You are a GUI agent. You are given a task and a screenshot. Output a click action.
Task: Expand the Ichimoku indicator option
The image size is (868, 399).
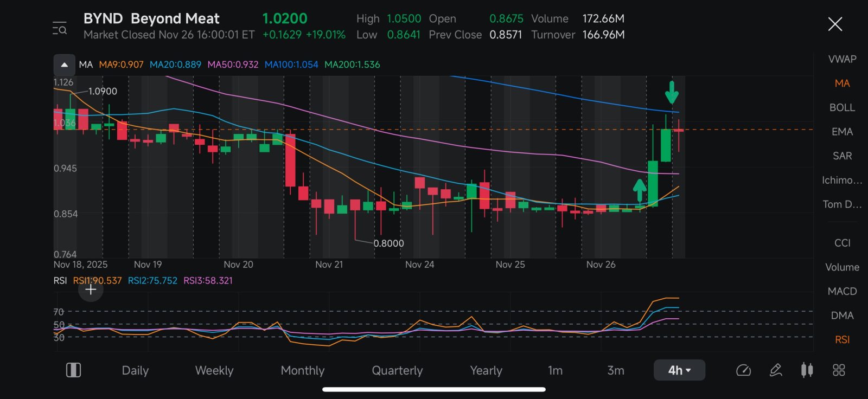(x=842, y=180)
